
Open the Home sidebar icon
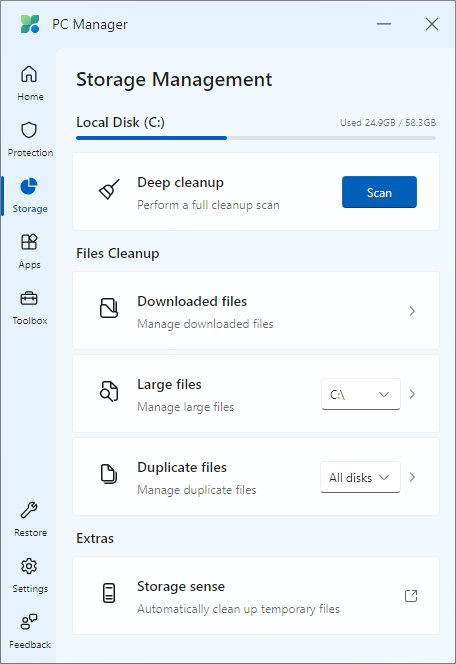29,75
